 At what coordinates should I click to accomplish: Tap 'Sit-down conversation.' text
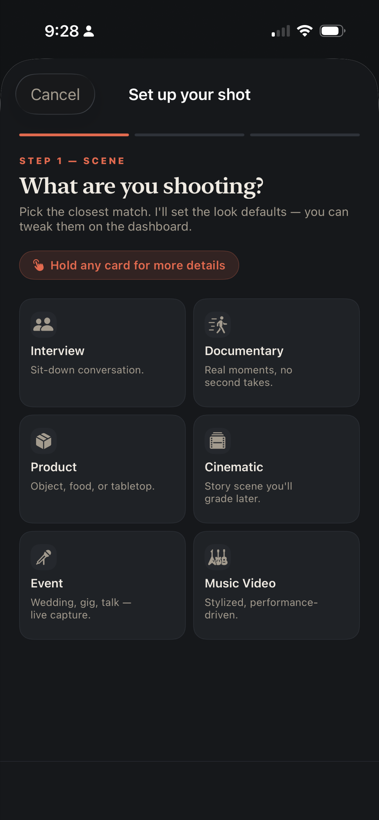click(x=87, y=370)
